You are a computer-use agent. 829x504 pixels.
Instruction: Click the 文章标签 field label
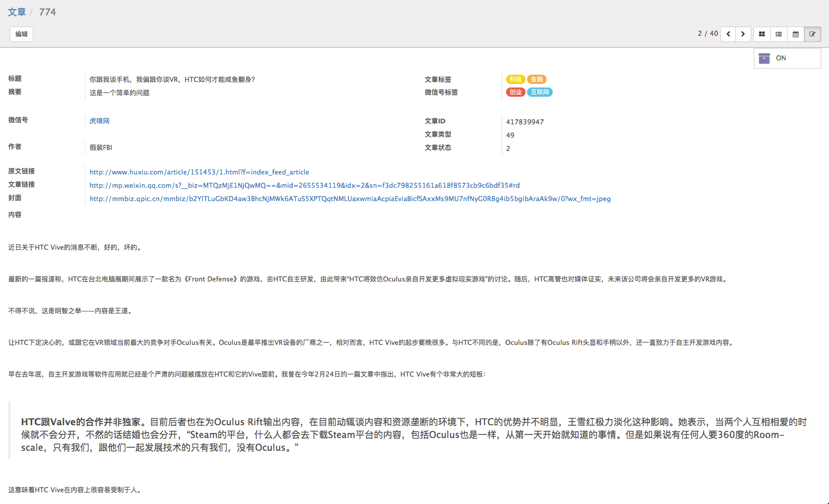438,79
